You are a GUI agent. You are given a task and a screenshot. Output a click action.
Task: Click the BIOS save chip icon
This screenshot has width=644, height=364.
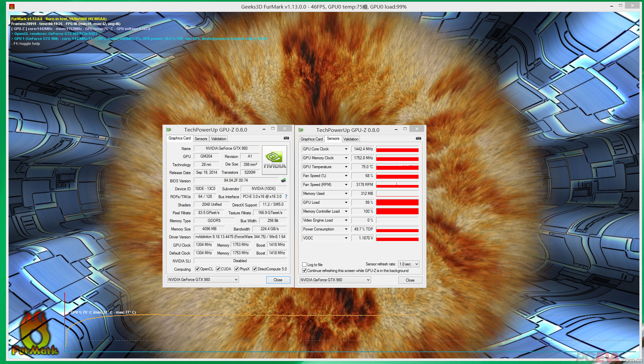click(x=283, y=180)
